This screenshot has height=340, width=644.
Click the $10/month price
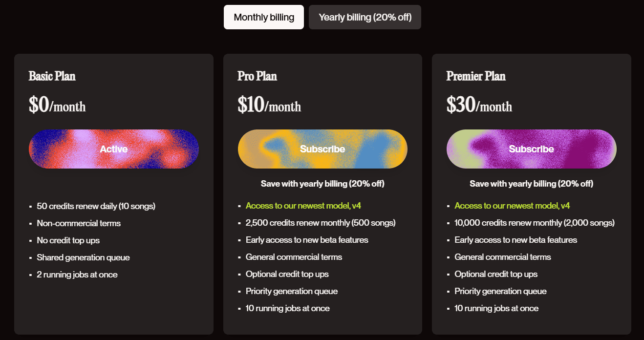point(269,105)
